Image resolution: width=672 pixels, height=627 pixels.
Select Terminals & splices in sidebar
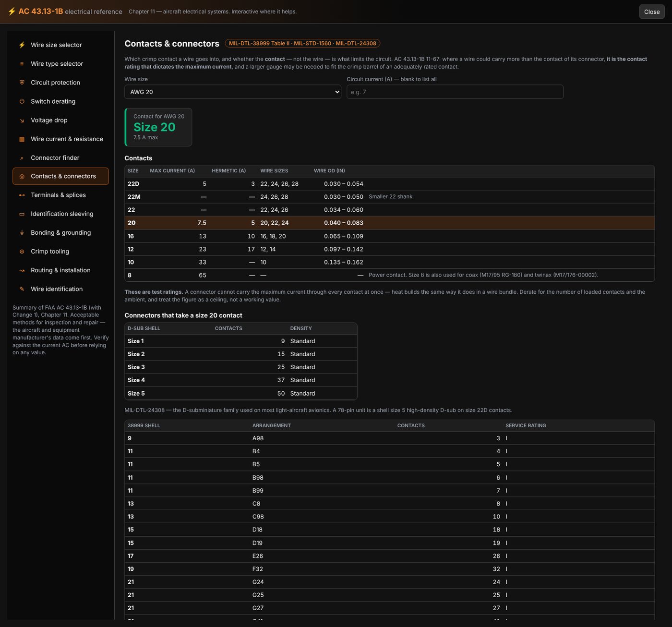pos(60,195)
